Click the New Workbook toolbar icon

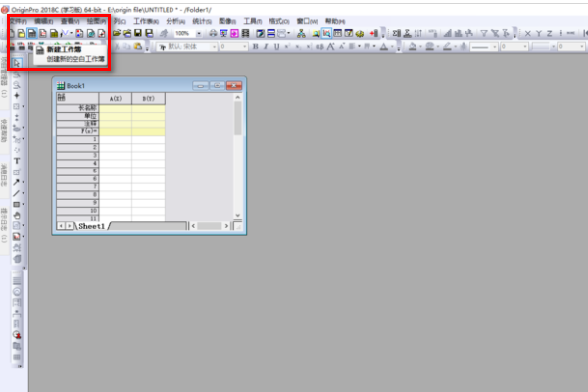click(x=32, y=33)
